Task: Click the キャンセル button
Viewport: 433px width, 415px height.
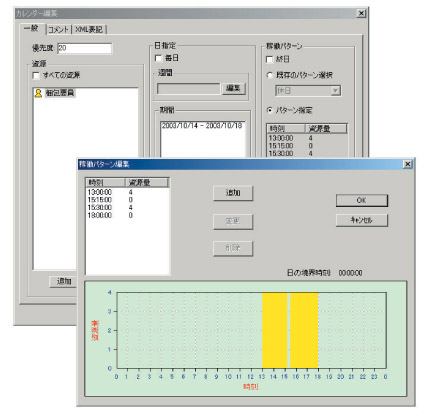Action: pyautogui.click(x=362, y=220)
